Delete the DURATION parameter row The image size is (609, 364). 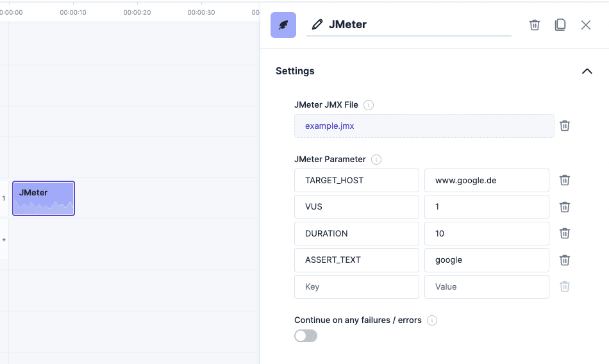pos(565,233)
